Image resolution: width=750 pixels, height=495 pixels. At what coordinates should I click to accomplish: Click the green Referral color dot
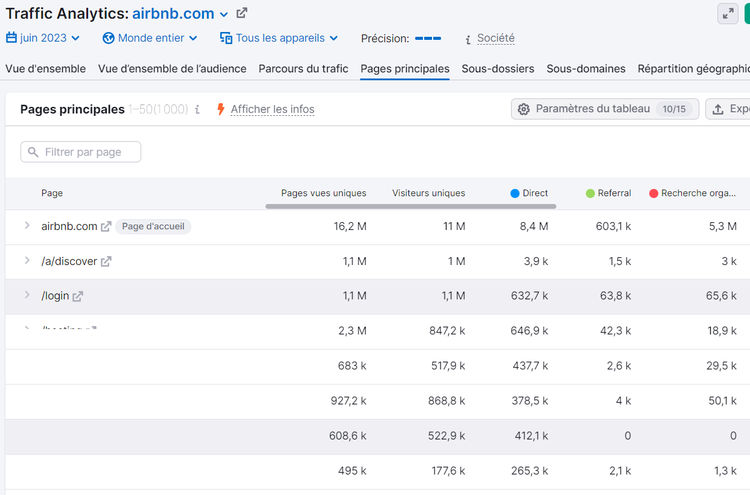click(590, 193)
